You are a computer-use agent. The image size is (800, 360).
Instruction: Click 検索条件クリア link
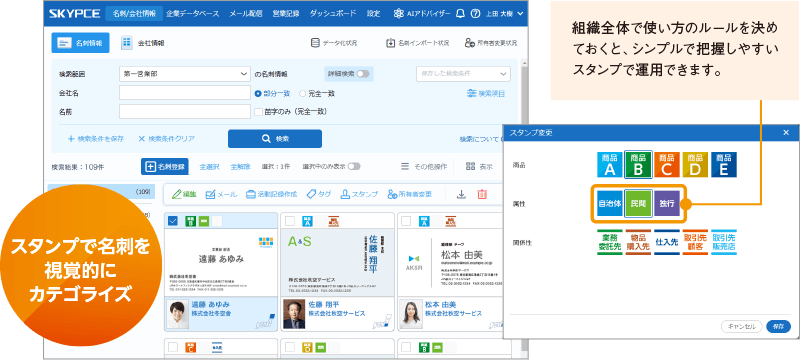[x=166, y=139]
